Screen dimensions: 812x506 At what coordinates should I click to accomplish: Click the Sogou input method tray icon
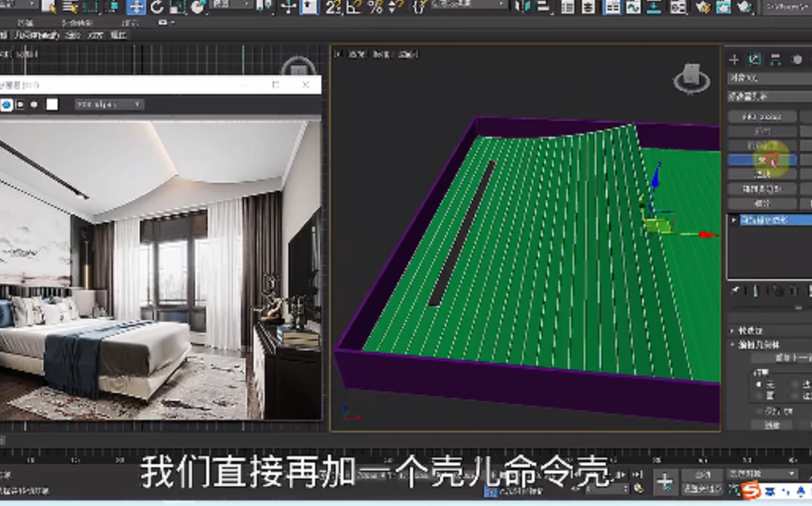752,490
